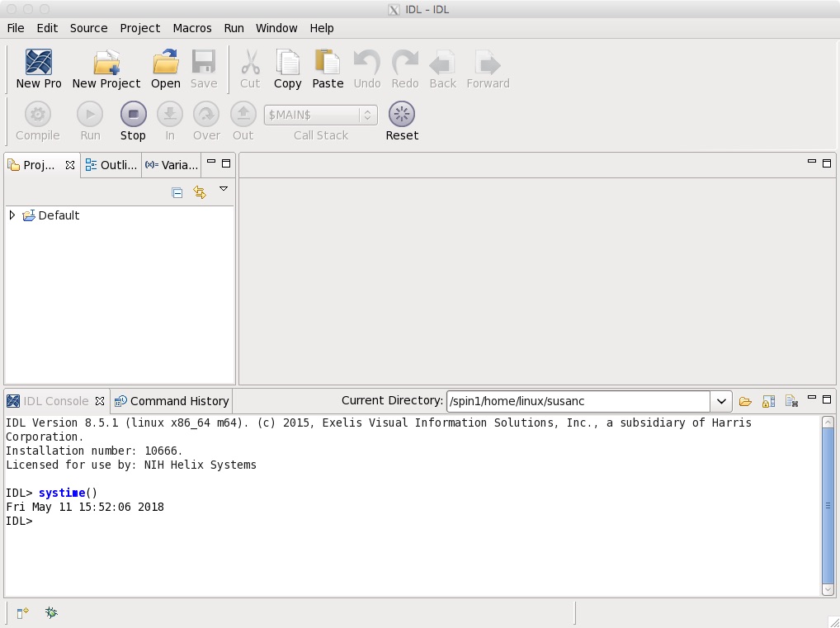Toggle Link with Editor in Project panel
Viewport: 840px width, 628px height.
199,192
